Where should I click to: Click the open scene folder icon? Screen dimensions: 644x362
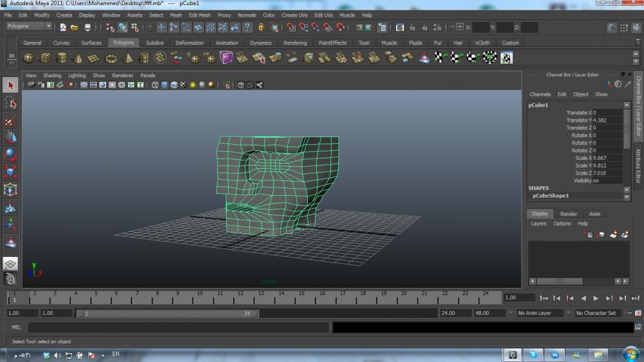pos(75,28)
